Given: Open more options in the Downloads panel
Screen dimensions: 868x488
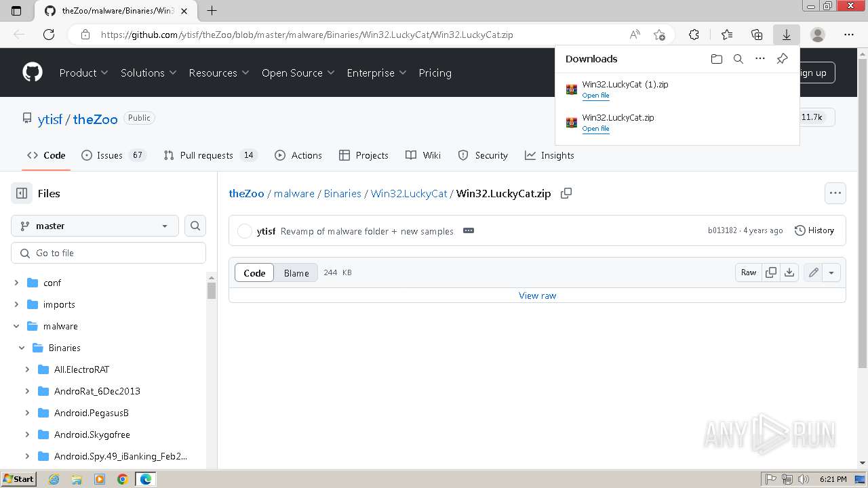Looking at the screenshot, I should 760,59.
